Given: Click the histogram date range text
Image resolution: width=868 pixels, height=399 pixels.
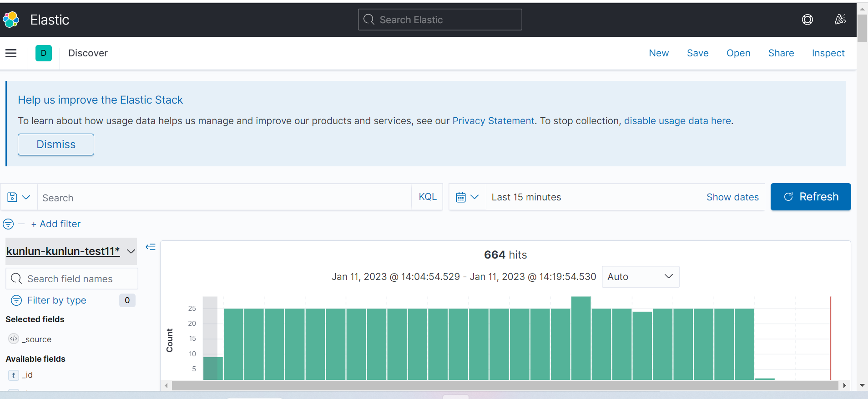Looking at the screenshot, I should [464, 277].
